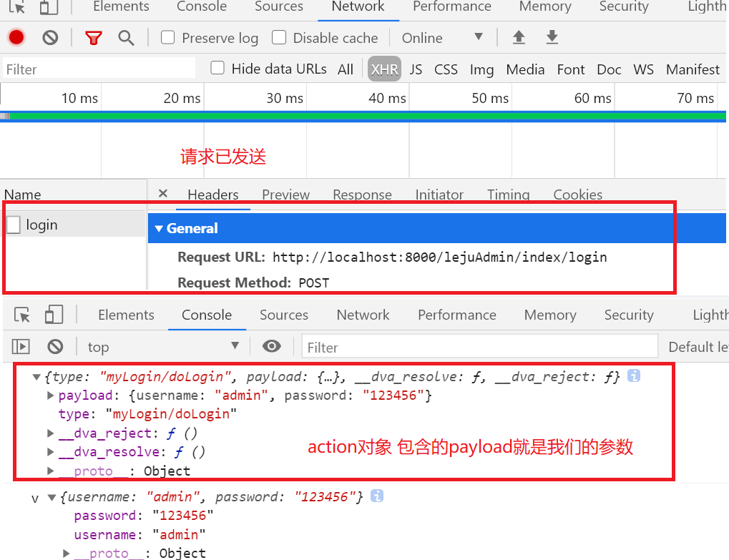
Task: Click inspect element icon in upper DevTools
Action: tap(17, 6)
